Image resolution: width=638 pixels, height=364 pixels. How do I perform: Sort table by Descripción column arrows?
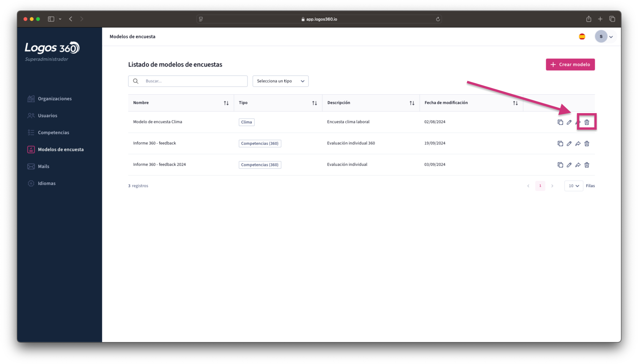[412, 103]
